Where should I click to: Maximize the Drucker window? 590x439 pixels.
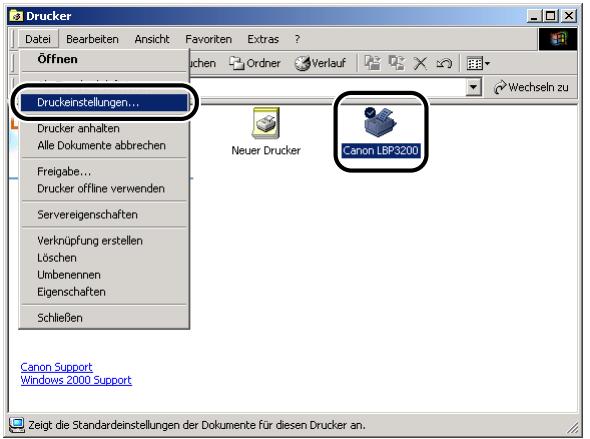pos(550,16)
